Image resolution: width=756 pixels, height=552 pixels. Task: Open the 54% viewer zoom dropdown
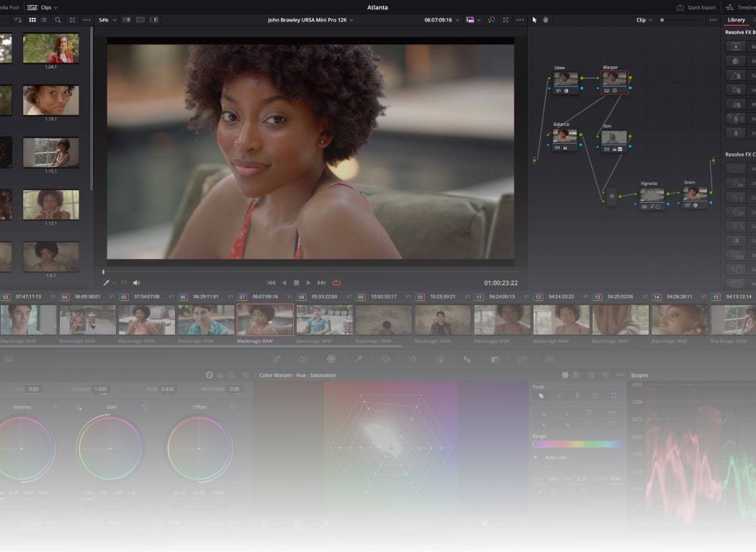pyautogui.click(x=107, y=20)
